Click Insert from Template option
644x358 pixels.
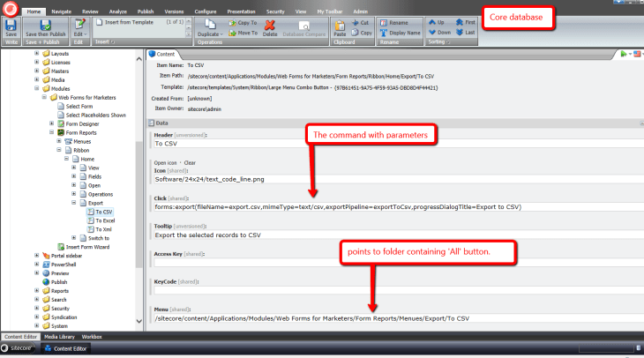click(x=125, y=22)
